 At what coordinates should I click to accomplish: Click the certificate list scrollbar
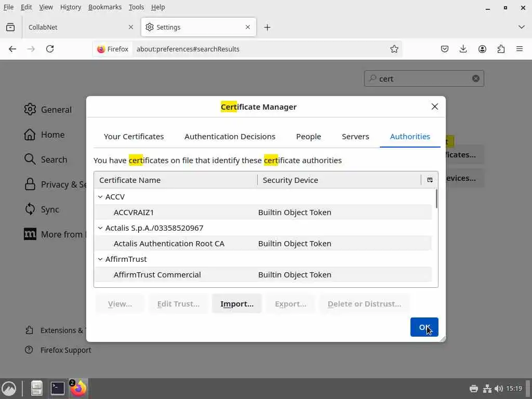[436, 199]
